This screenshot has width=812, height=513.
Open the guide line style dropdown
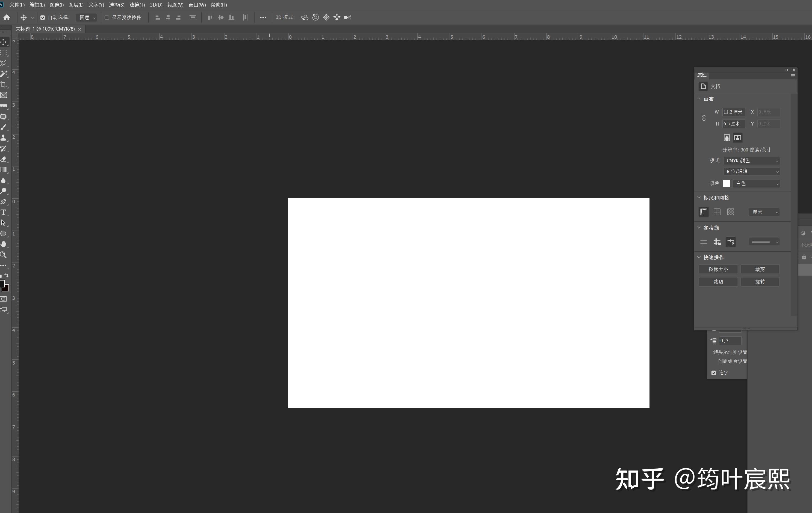(x=764, y=242)
